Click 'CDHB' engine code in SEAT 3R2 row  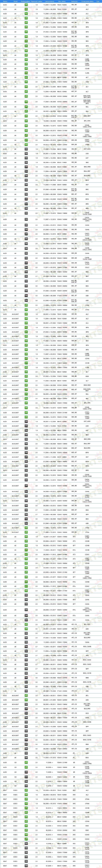tap(87, 808)
